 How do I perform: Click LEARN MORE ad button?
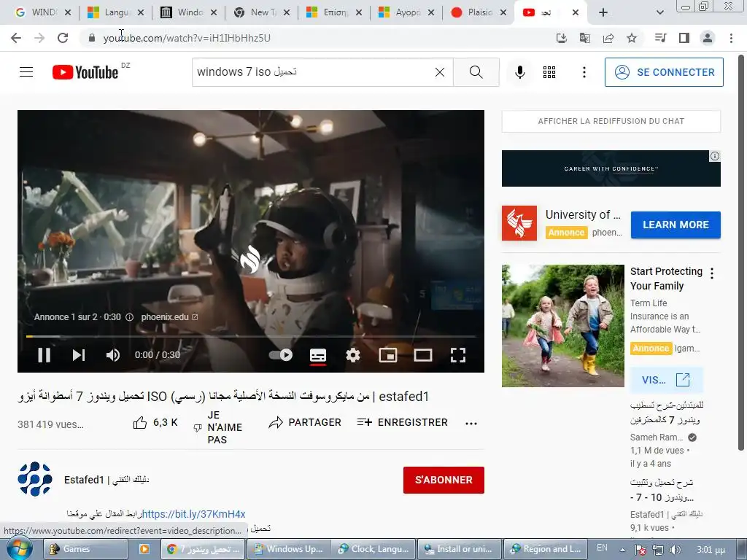pyautogui.click(x=676, y=225)
